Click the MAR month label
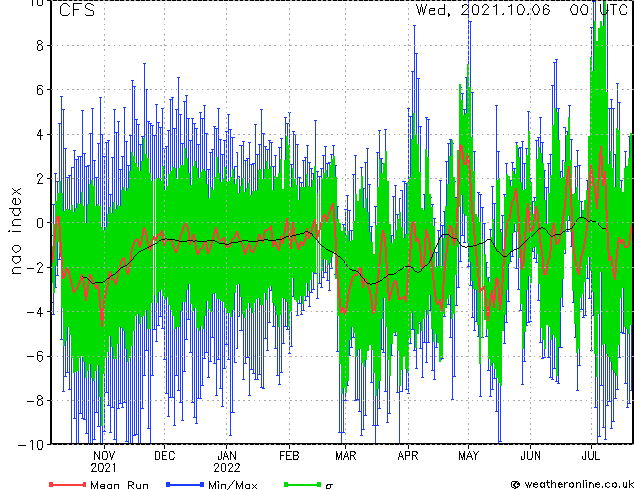Image resolution: width=634 pixels, height=490 pixels. click(346, 456)
